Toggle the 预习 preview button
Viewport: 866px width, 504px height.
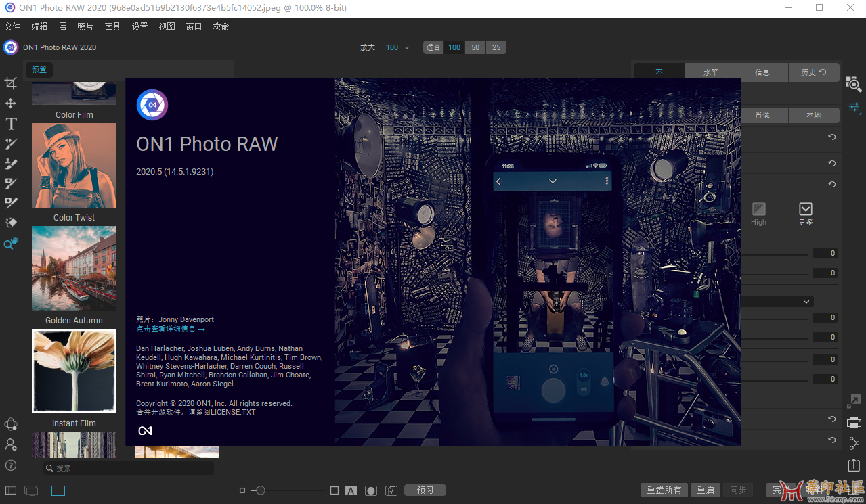pos(425,490)
